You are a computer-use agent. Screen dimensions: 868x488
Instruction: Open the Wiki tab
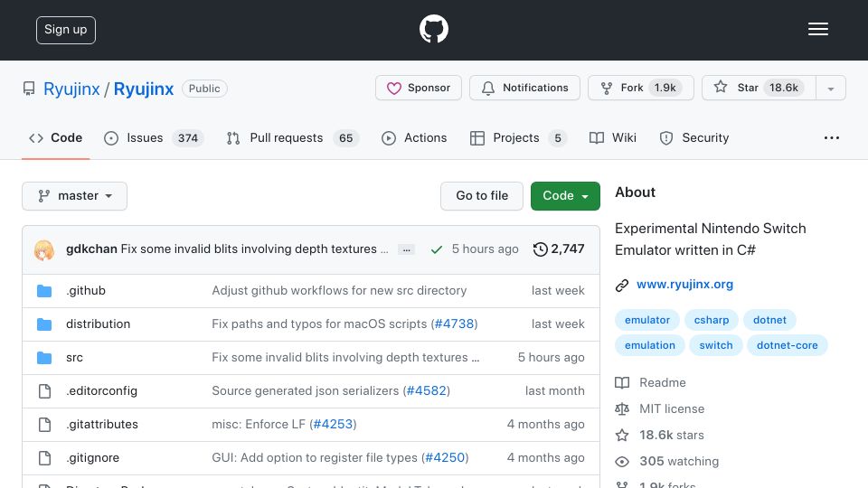click(613, 137)
